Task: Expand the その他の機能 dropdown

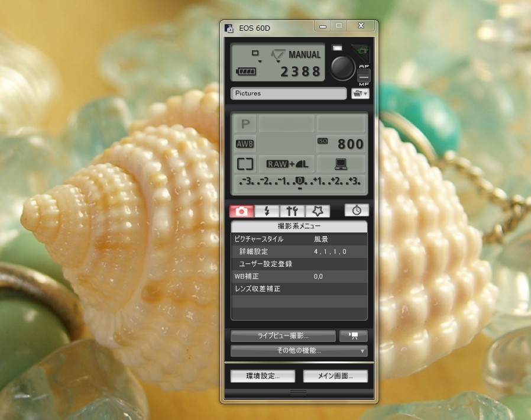Action: (x=299, y=351)
